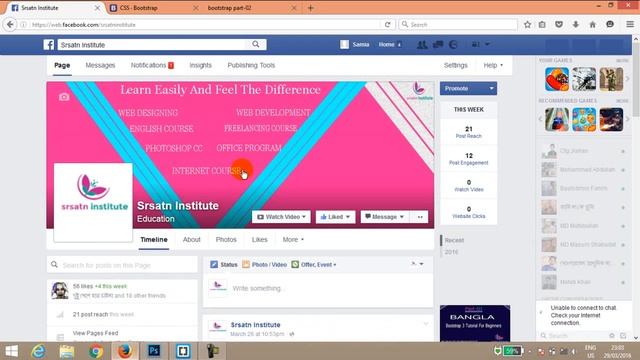
Task: Open page Settings link
Action: coord(456,65)
